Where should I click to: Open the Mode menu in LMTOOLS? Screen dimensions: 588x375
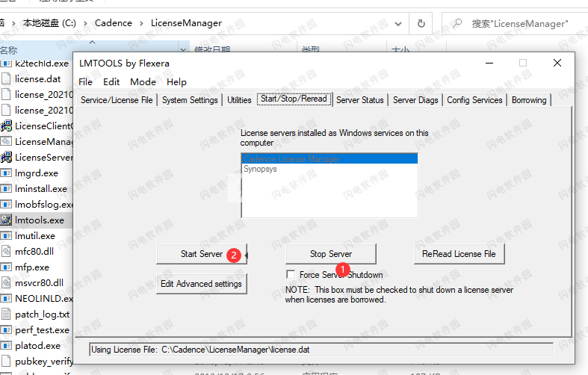tap(143, 81)
